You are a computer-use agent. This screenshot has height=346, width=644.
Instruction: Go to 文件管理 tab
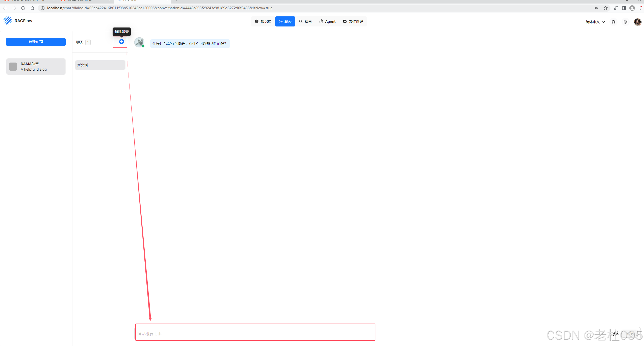click(x=353, y=21)
